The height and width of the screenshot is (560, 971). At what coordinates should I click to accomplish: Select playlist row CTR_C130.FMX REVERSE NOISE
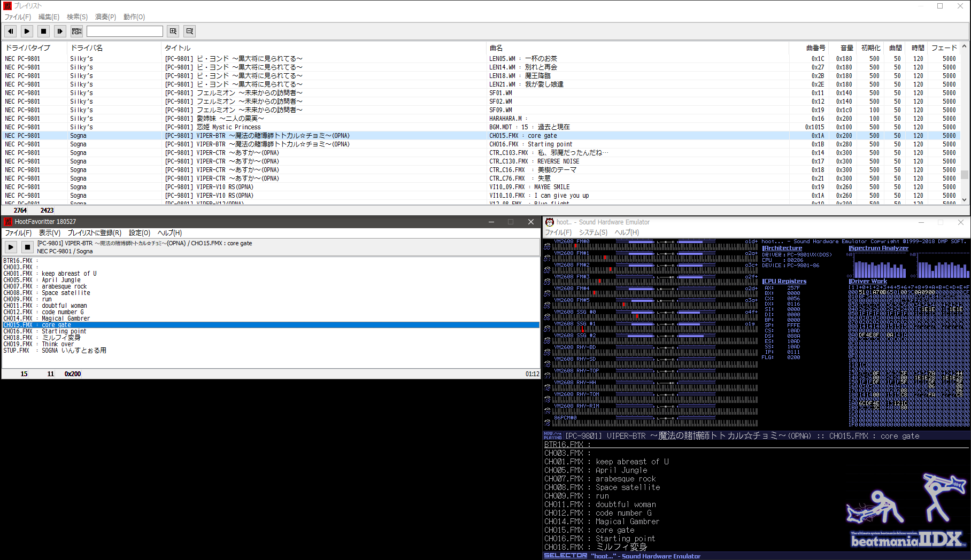(x=481, y=161)
